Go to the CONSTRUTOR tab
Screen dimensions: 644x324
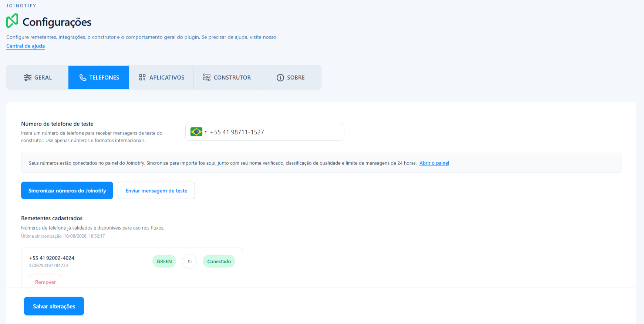coord(227,77)
